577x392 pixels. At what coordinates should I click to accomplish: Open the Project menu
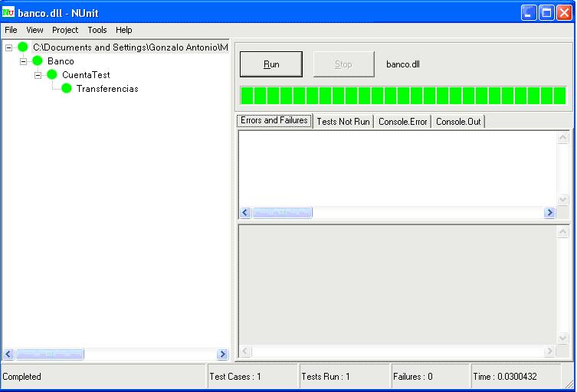click(65, 30)
